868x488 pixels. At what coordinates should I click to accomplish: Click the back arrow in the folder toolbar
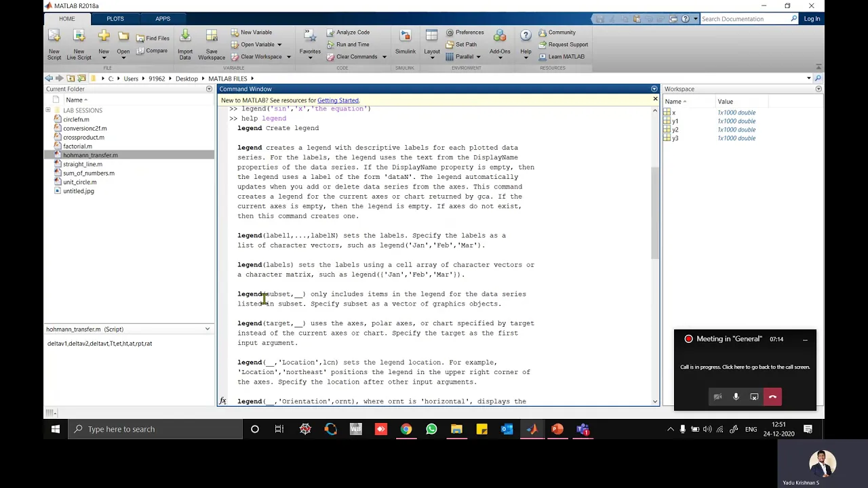coord(49,79)
